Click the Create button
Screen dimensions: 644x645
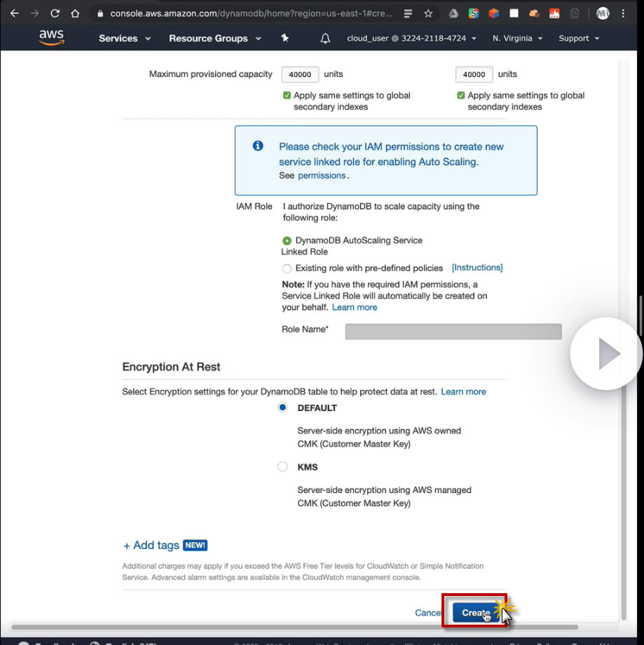(x=476, y=613)
